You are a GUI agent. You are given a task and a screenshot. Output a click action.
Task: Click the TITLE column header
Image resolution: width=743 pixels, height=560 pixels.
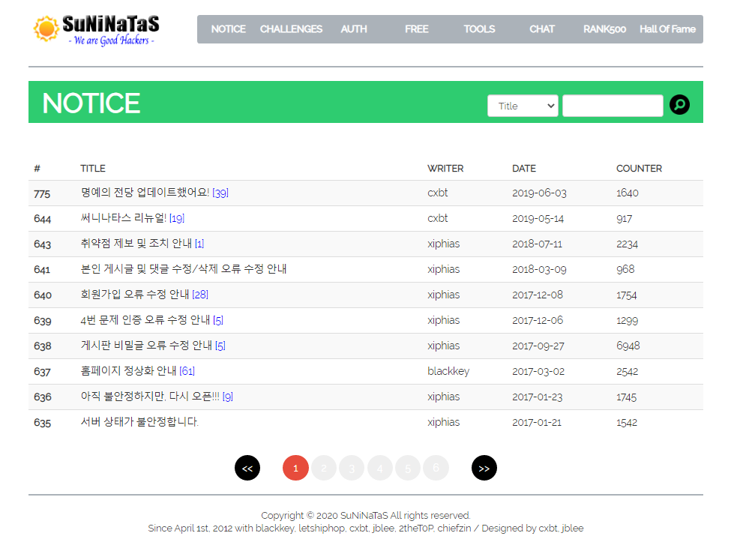coord(93,169)
